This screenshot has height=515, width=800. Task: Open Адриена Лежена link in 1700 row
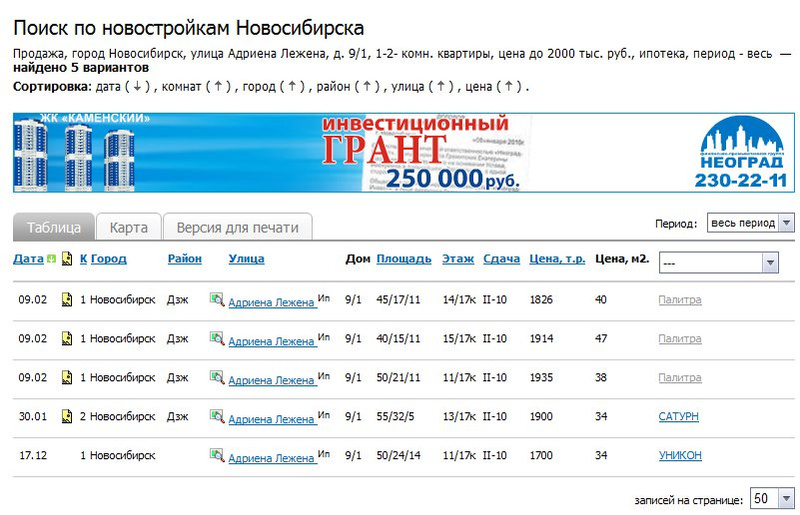[272, 458]
